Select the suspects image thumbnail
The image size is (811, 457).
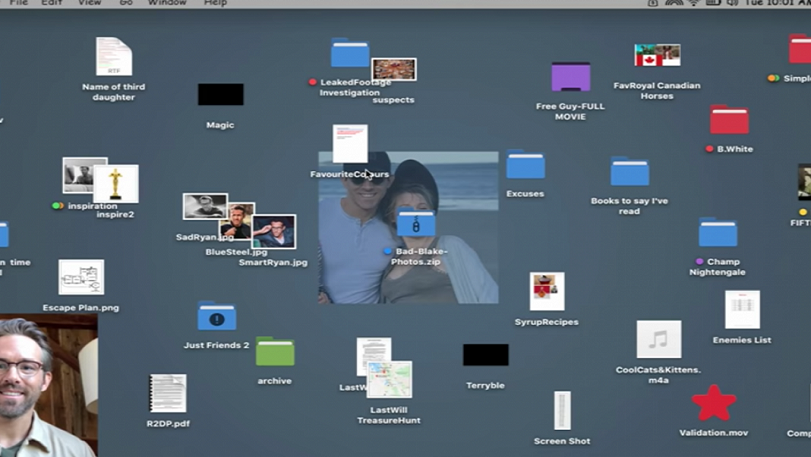tap(394, 69)
